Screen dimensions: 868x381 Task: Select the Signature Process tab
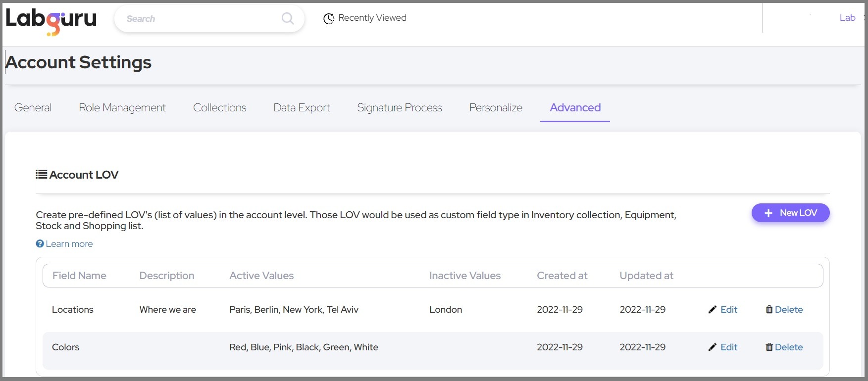tap(399, 108)
